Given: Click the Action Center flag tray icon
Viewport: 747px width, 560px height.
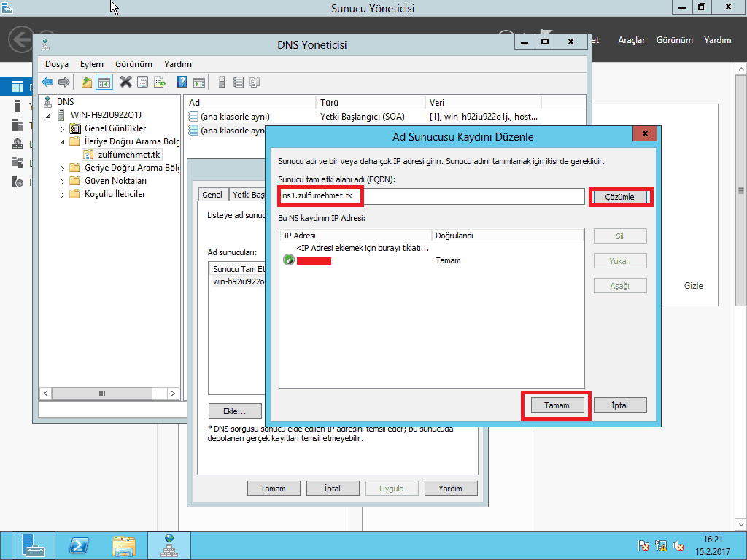Looking at the screenshot, I should click(x=643, y=545).
